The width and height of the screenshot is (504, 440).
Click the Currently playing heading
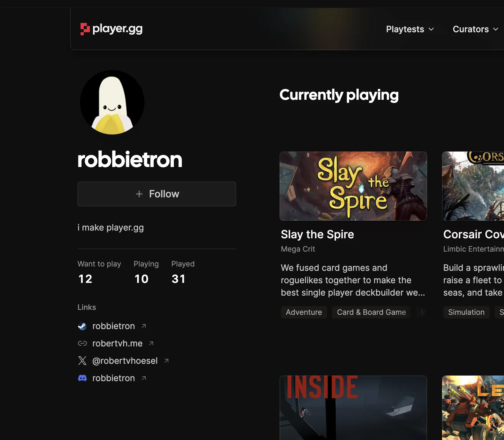(339, 95)
